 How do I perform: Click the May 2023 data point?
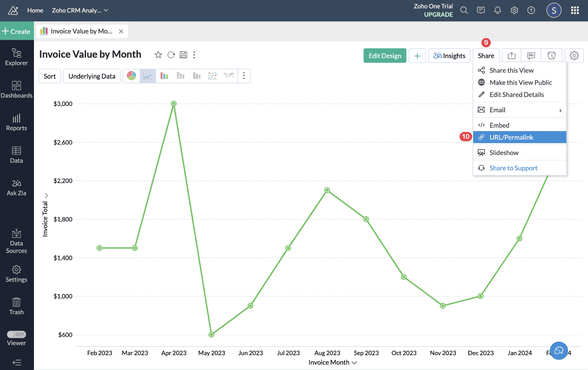pos(211,334)
